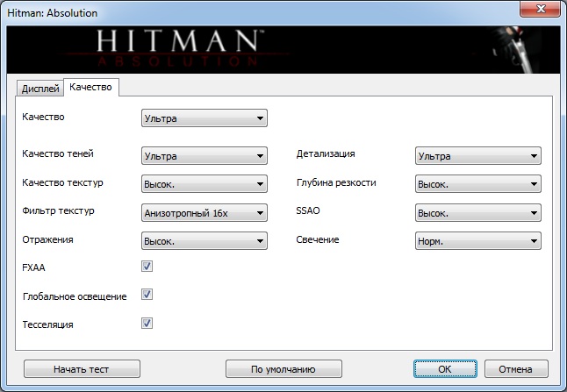Click the Тесселяция label text

(47, 324)
